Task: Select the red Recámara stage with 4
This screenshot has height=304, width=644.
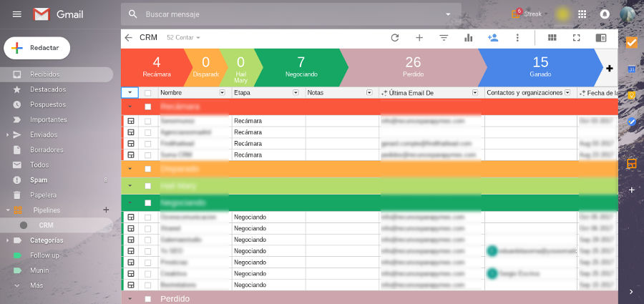Action: point(155,68)
